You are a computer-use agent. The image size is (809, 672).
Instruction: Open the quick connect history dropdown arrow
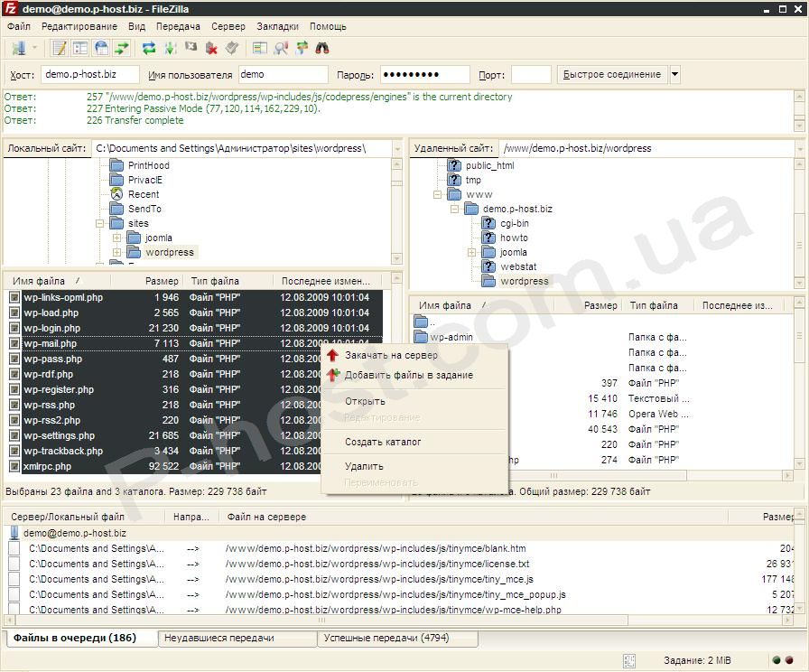click(x=674, y=74)
